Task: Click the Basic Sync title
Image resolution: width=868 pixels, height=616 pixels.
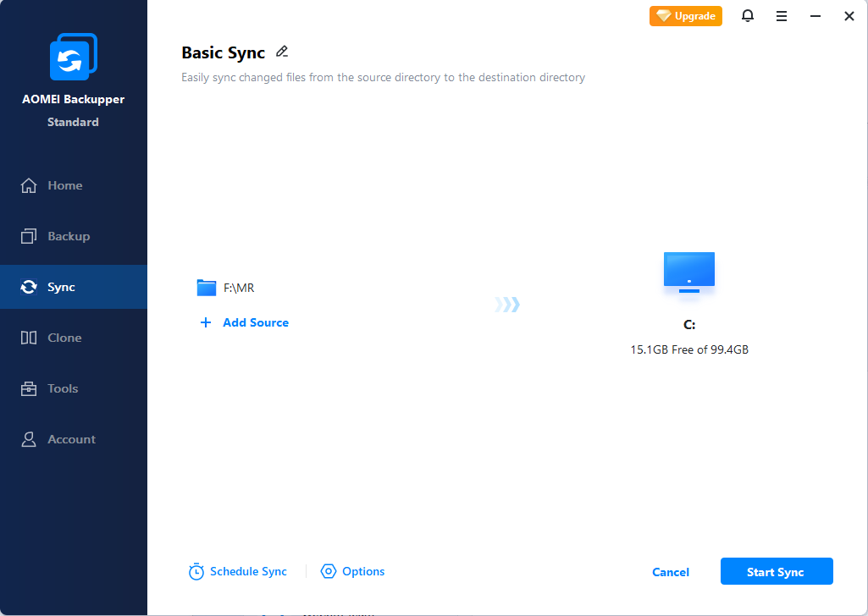Action: click(223, 52)
